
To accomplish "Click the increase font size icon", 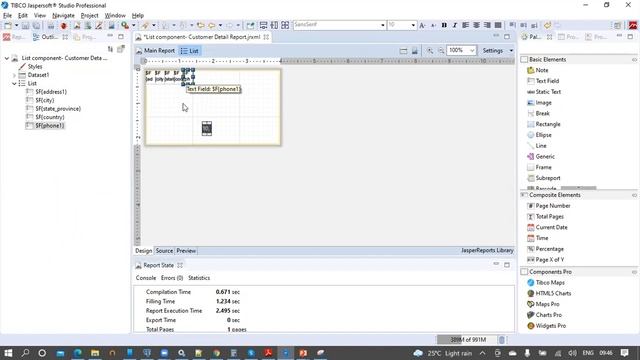I will [422, 25].
